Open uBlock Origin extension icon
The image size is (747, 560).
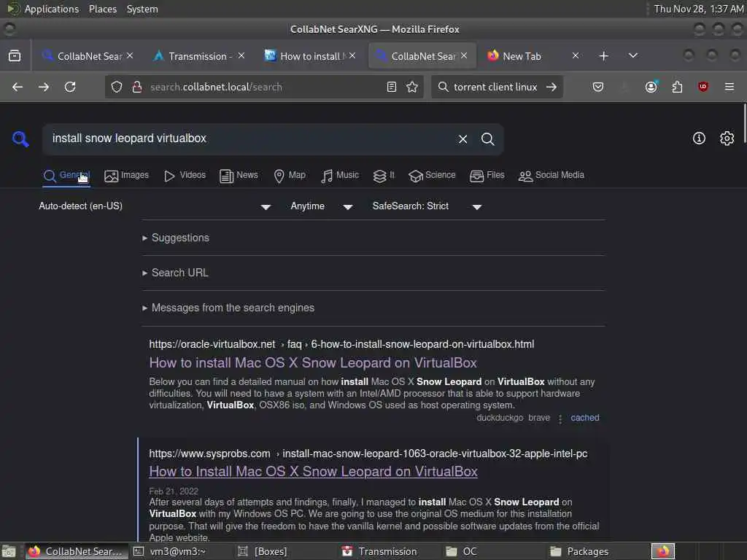[x=703, y=87]
